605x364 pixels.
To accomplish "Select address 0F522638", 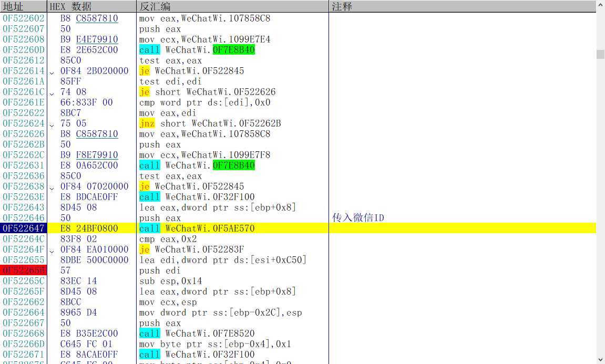I will (x=24, y=186).
